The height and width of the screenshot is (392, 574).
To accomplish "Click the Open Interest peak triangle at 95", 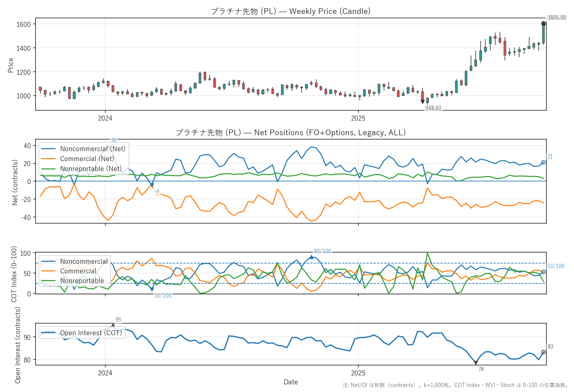I will click(x=113, y=325).
